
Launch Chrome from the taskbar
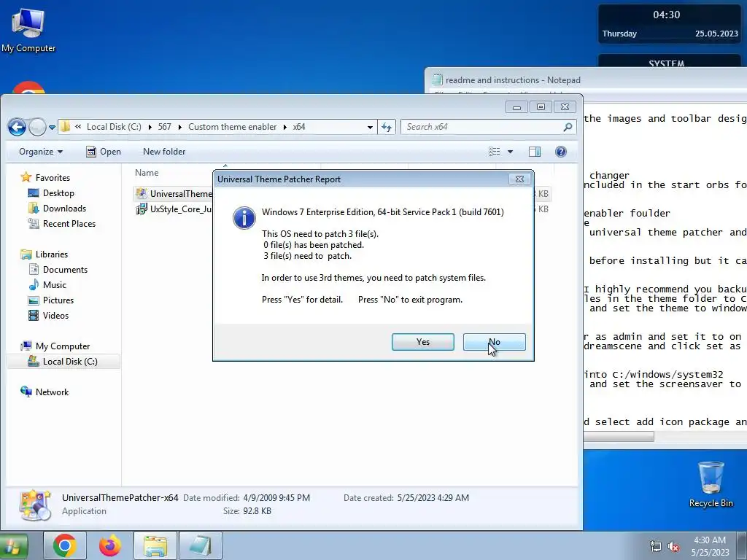(x=65, y=545)
